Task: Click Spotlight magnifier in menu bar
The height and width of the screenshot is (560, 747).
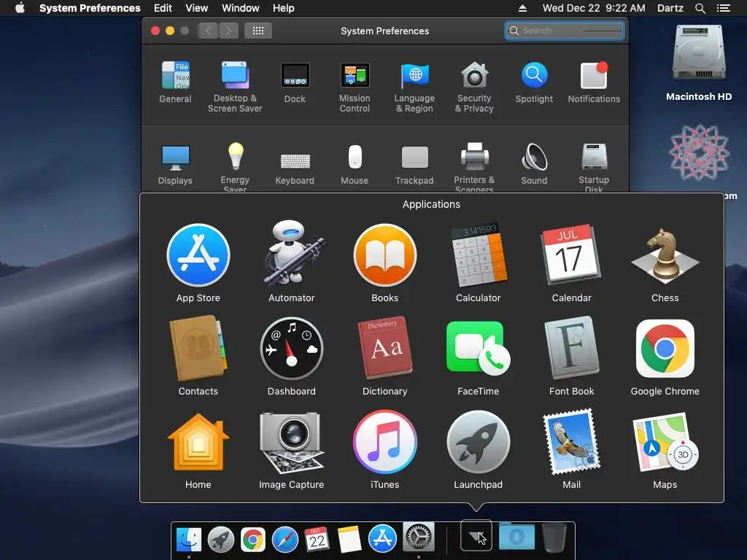Action: pos(700,8)
